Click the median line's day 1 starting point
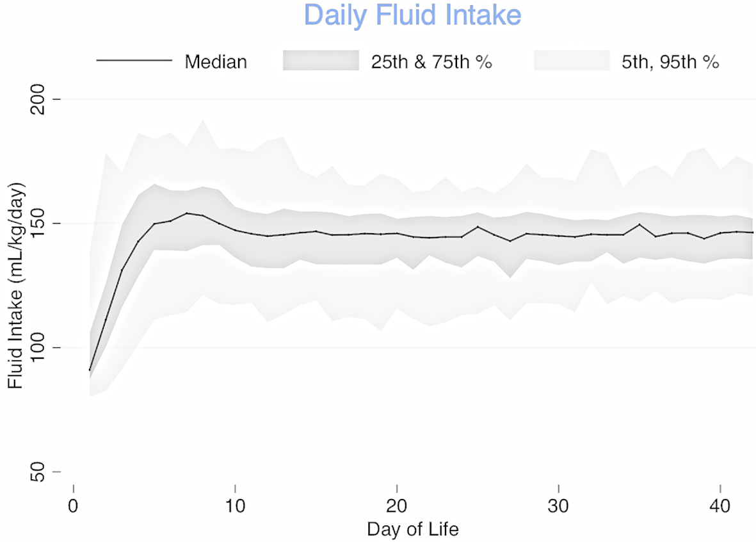 coord(90,370)
